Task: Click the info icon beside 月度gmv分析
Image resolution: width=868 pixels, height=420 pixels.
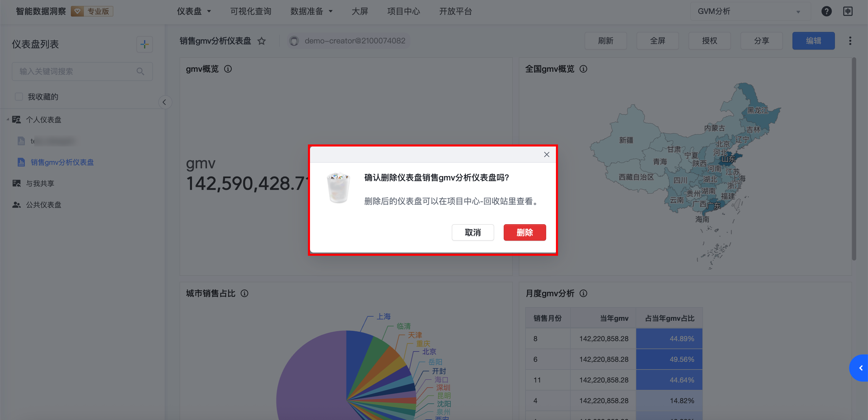Action: point(583,293)
